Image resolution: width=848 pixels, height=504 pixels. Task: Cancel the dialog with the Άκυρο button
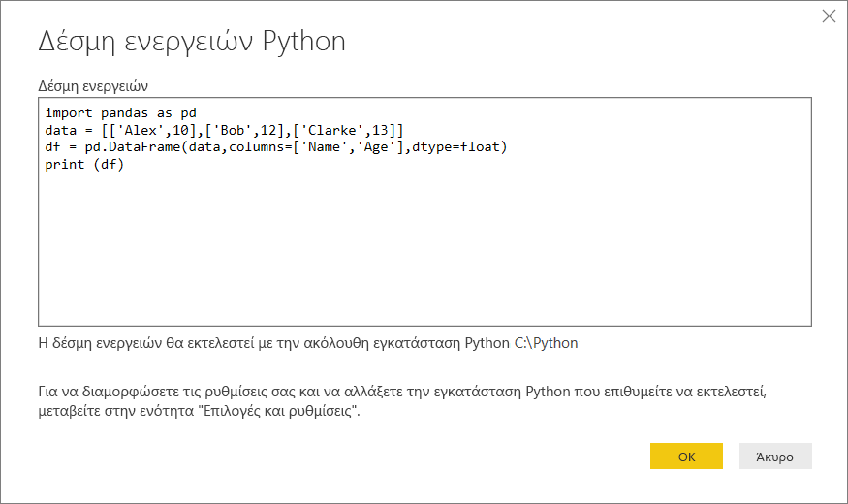pos(775,456)
